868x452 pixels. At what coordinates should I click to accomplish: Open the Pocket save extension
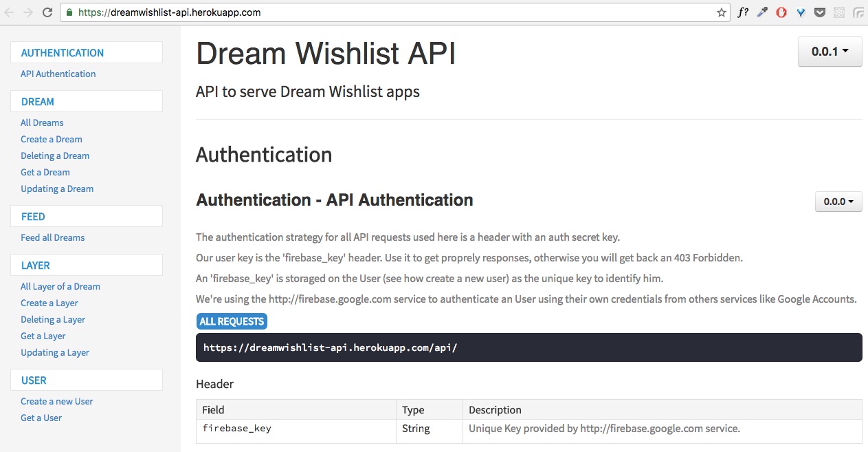[x=820, y=12]
